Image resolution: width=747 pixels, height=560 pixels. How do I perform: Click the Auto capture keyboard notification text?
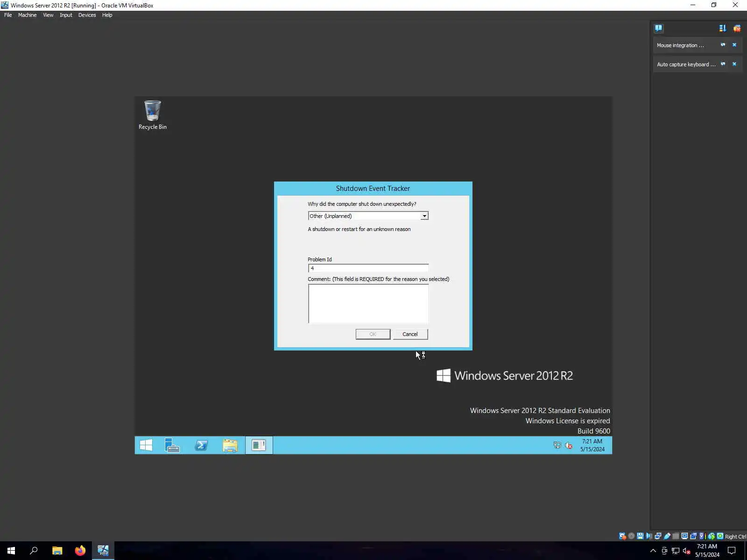tap(686, 64)
